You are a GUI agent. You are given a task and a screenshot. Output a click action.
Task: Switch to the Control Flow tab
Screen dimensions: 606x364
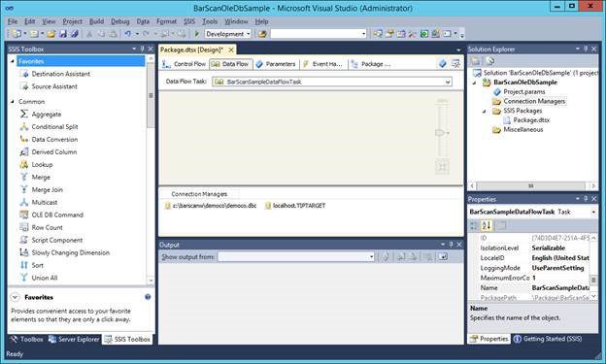[185, 64]
